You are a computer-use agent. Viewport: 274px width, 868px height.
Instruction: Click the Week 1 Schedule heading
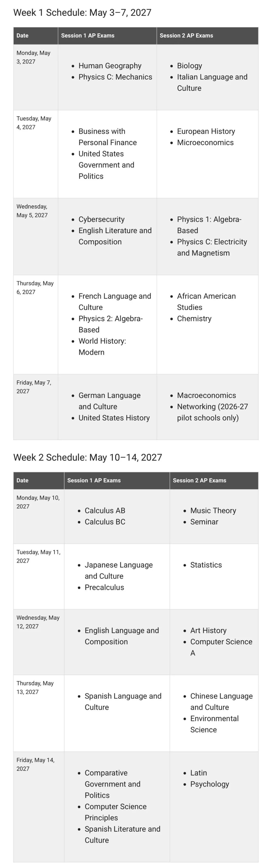82,12
